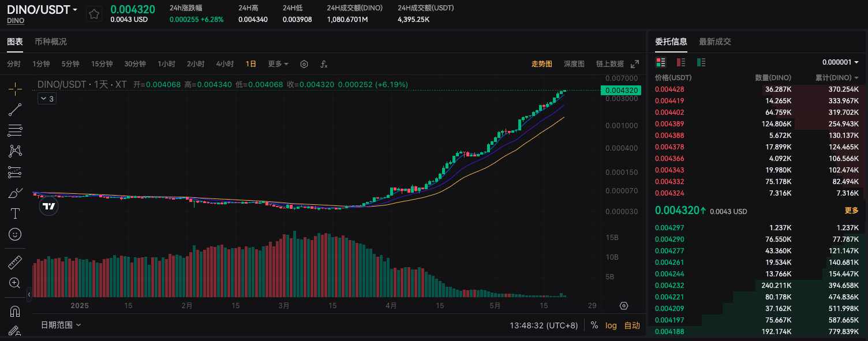Open price scale settings hexagon at chart corner
This screenshot has width=868, height=341.
624,306
